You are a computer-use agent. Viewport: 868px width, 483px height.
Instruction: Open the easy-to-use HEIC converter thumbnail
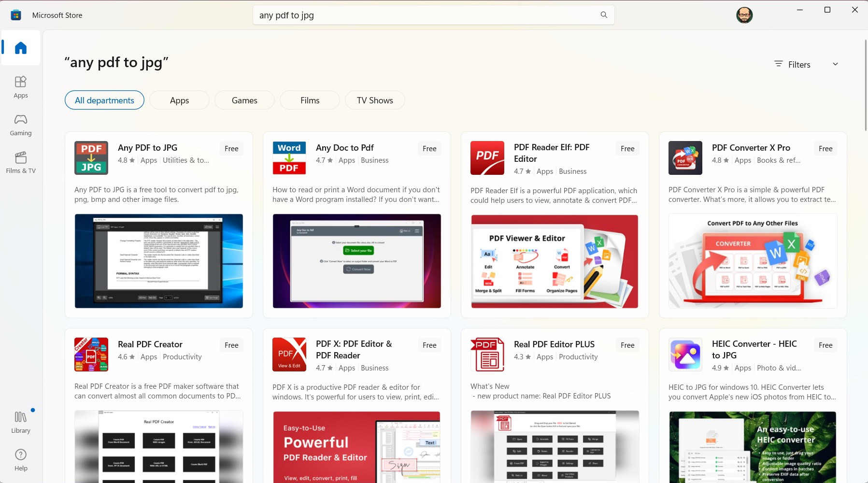tap(753, 447)
